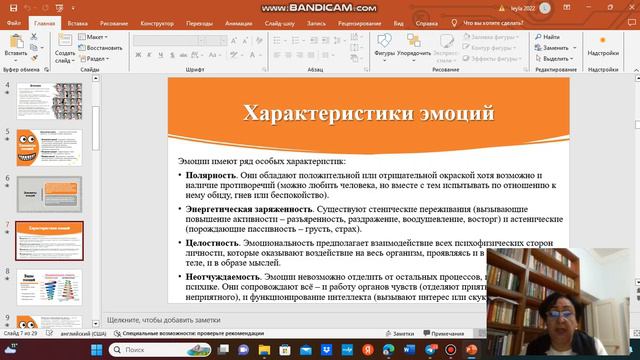Viewport: 640px width, 360px height.
Task: Switch to the Переходы tab
Action: (199, 23)
